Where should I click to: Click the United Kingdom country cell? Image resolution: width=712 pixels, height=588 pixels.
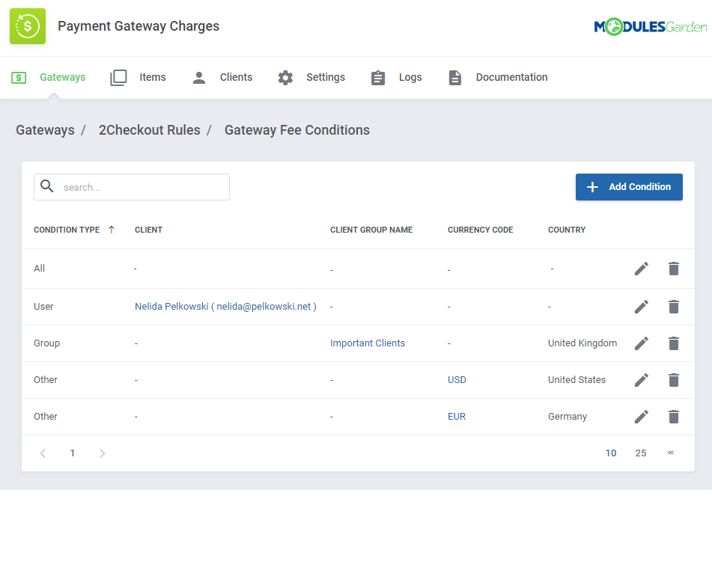(x=582, y=343)
